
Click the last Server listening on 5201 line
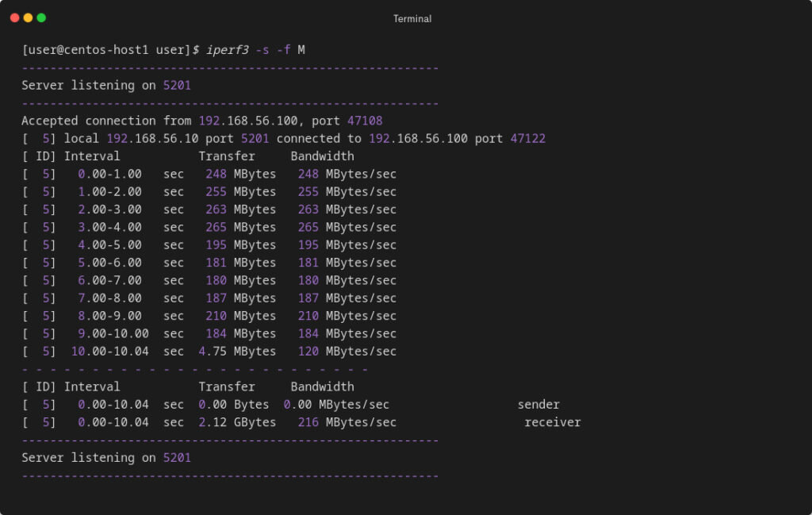pyautogui.click(x=106, y=458)
